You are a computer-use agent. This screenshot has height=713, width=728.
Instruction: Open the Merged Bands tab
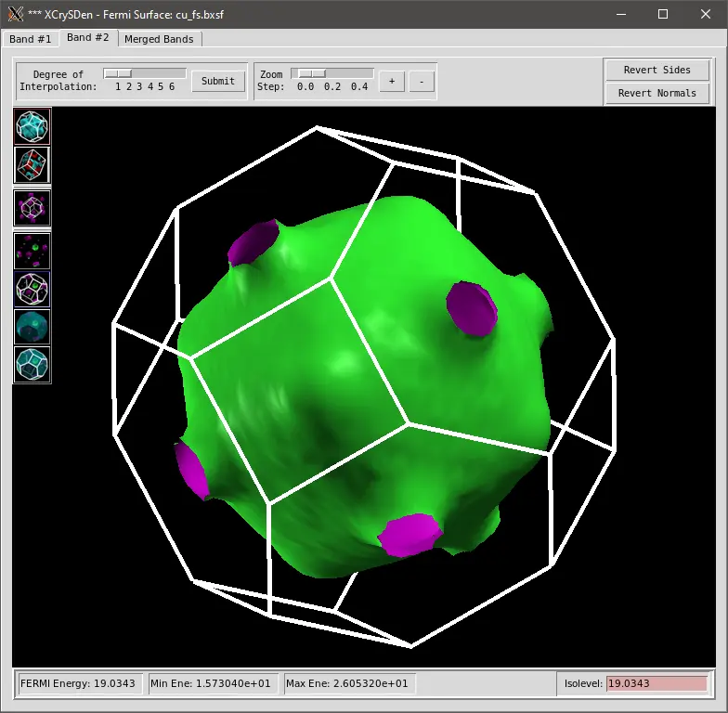click(x=159, y=39)
